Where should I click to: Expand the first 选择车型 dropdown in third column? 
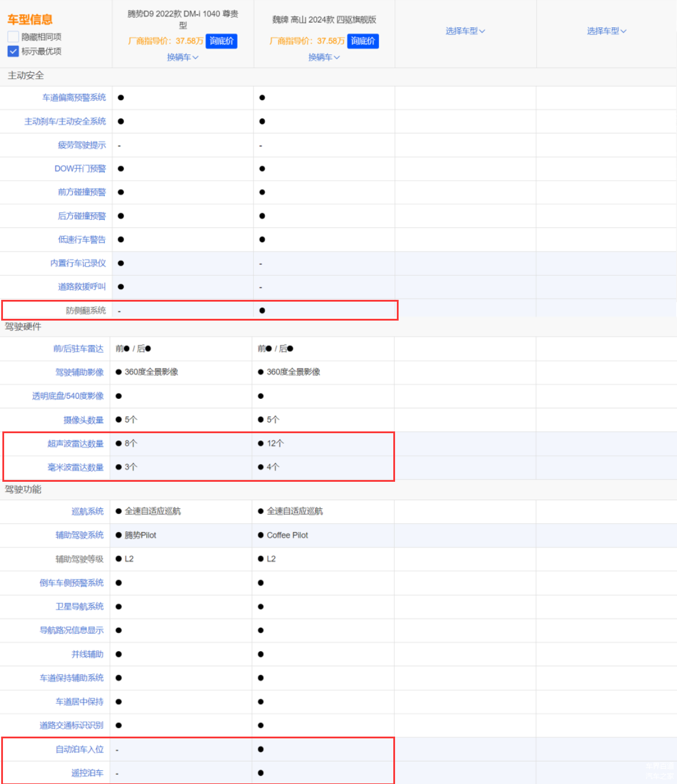point(465,31)
